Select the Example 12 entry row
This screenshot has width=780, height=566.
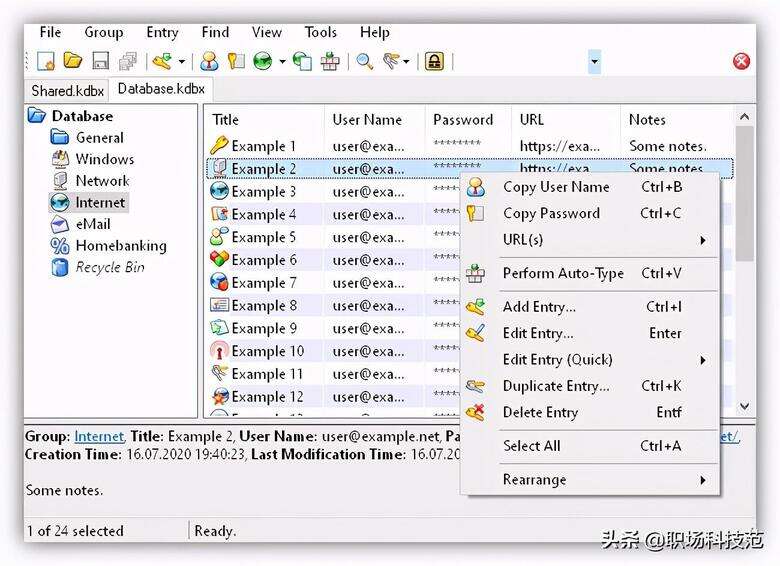[x=333, y=396]
